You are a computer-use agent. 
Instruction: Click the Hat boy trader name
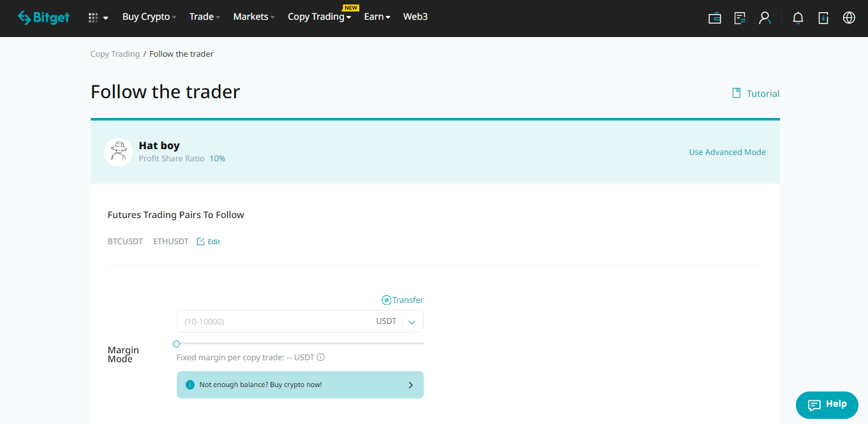(159, 145)
